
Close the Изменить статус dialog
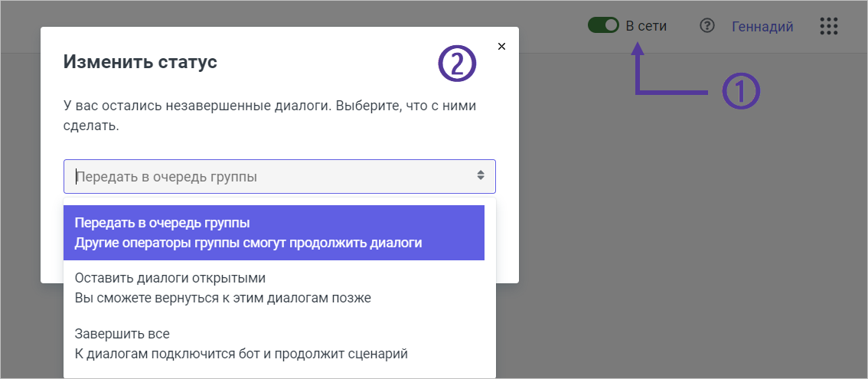coord(501,46)
